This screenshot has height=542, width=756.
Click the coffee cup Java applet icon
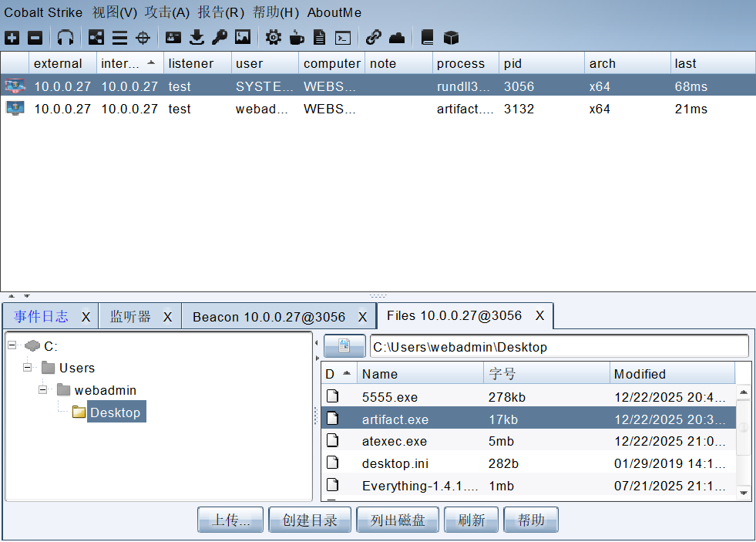(x=297, y=38)
